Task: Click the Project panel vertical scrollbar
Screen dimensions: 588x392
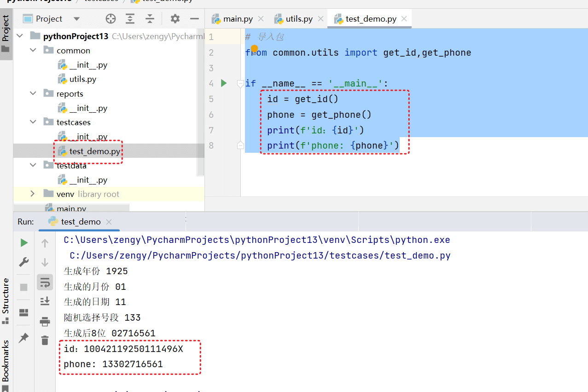Action: point(200,101)
